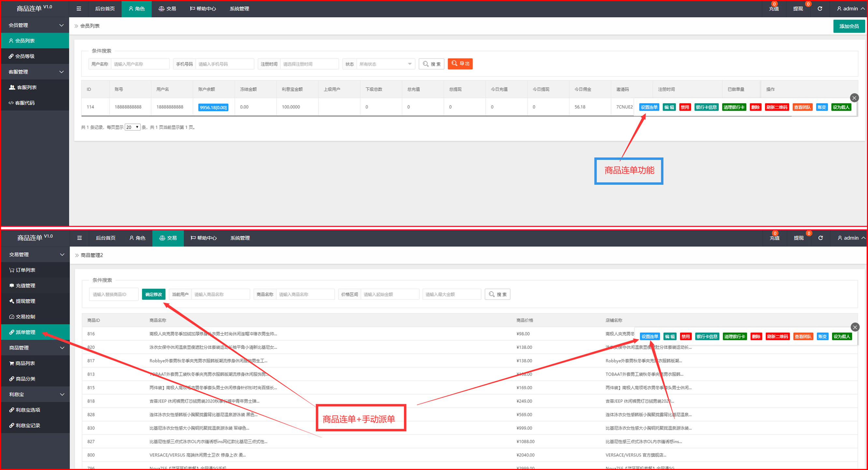The image size is (868, 470).
Task: Open the page size 20 dropdown
Action: tap(132, 127)
